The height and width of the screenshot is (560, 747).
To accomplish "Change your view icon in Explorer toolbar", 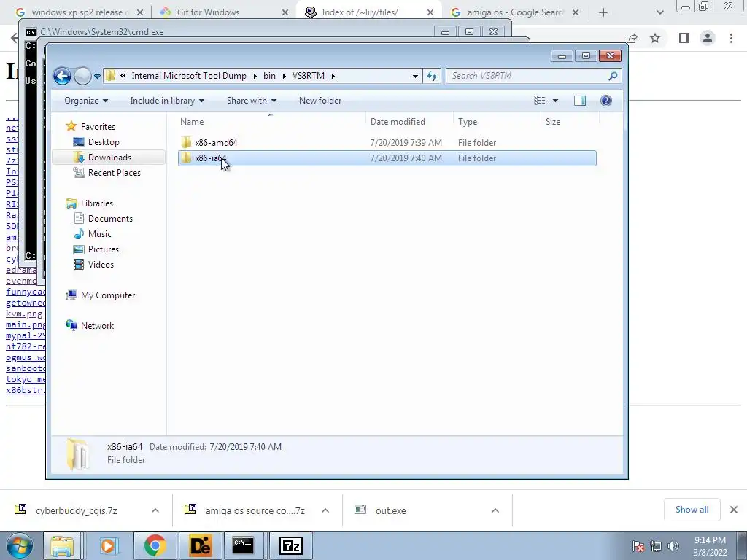I will 539,101.
